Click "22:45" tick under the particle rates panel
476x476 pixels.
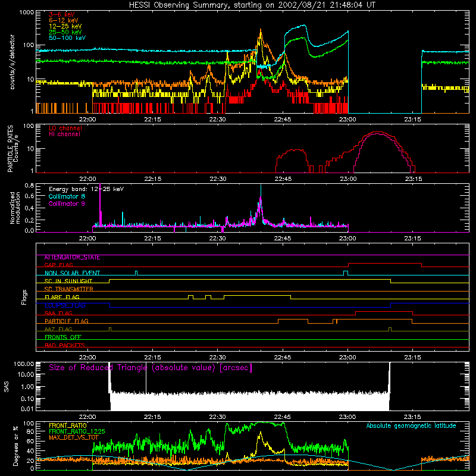tap(283, 179)
